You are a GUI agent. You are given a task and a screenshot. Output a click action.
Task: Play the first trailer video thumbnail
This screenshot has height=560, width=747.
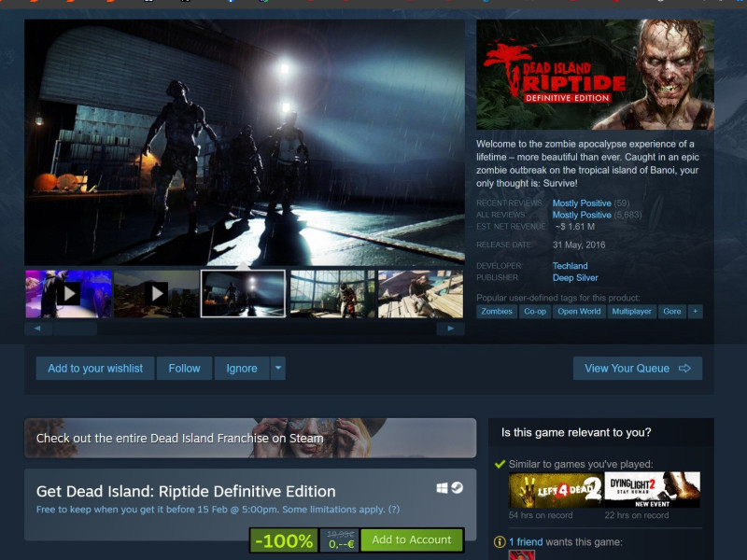click(68, 294)
